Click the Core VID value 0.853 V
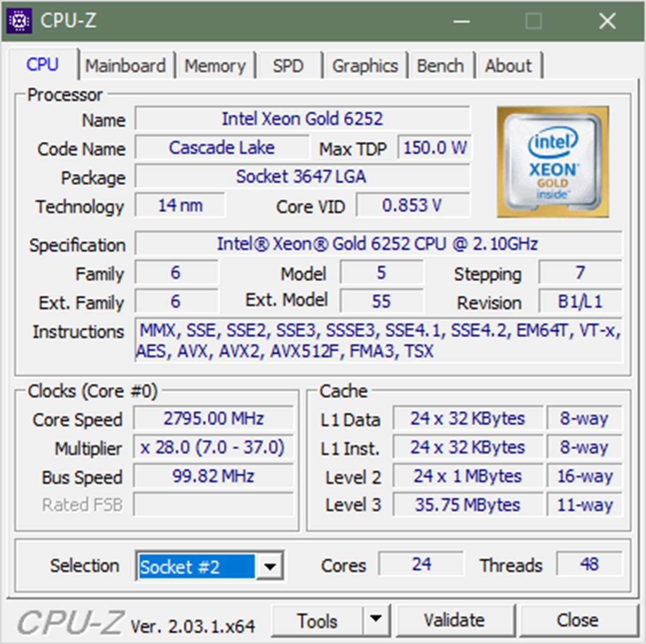The image size is (646, 644). click(413, 205)
